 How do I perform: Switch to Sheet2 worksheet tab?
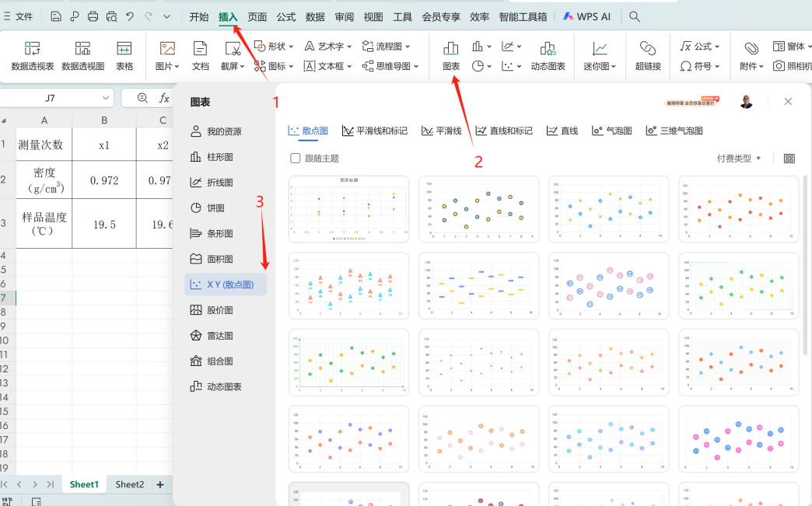click(130, 484)
